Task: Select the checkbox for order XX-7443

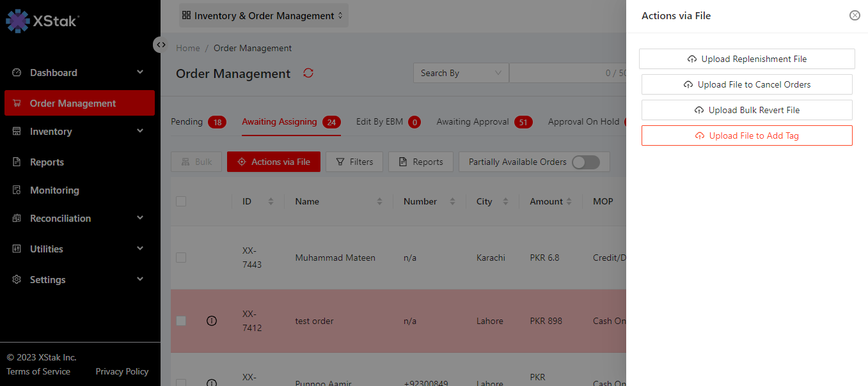Action: [x=181, y=258]
